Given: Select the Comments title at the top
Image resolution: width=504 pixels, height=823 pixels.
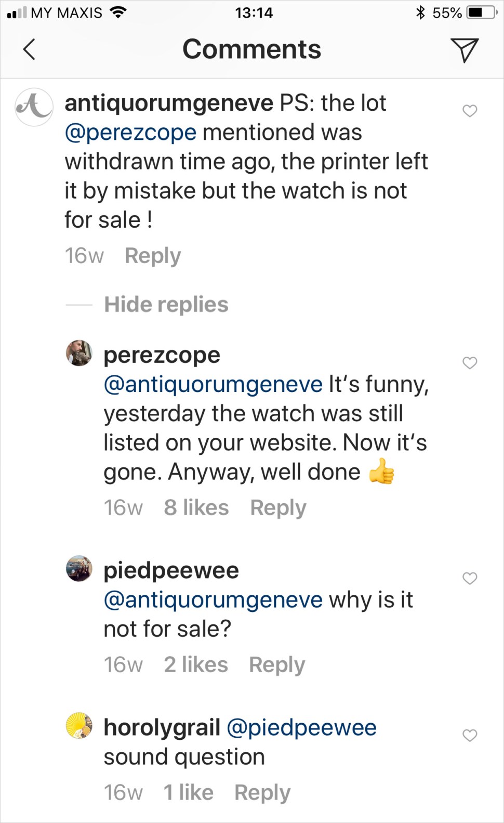Looking at the screenshot, I should (251, 48).
